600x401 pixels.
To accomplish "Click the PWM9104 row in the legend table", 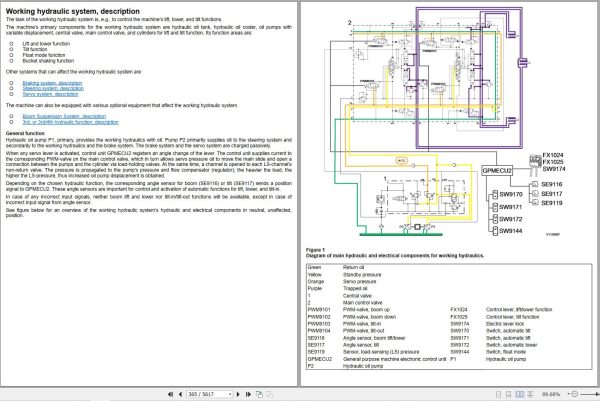I will point(449,331).
